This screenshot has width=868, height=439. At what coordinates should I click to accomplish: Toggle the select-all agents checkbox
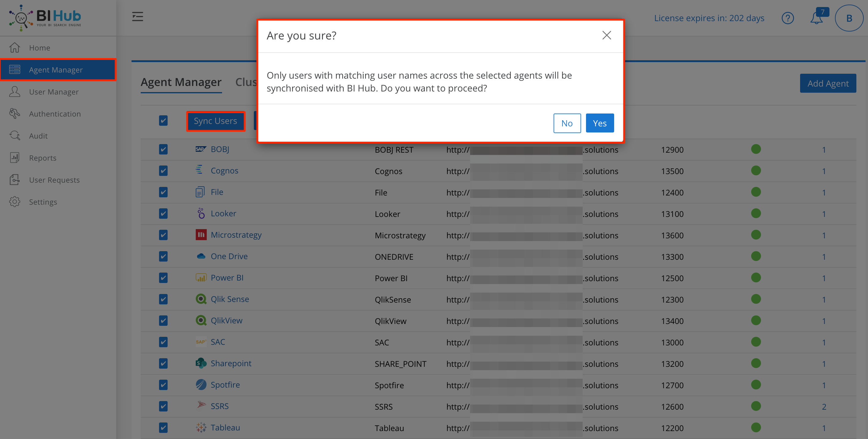click(163, 121)
